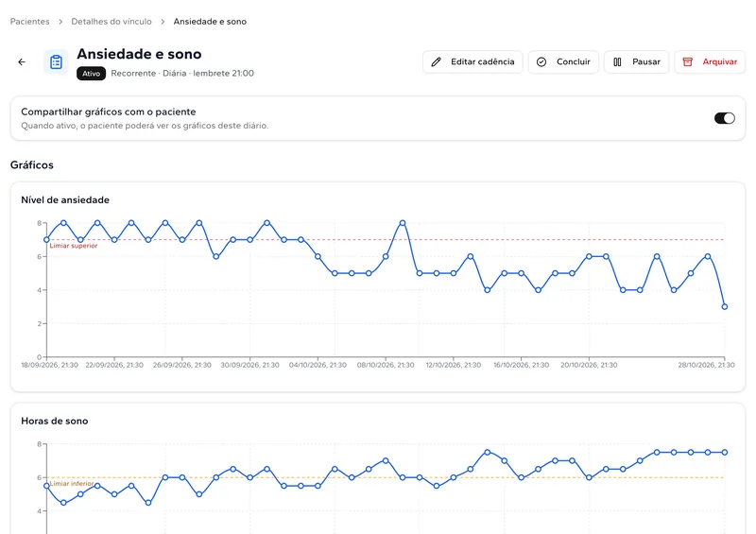Image resolution: width=756 pixels, height=534 pixels.
Task: Click the Ansiedade e sono breadcrumb
Action: pos(210,21)
